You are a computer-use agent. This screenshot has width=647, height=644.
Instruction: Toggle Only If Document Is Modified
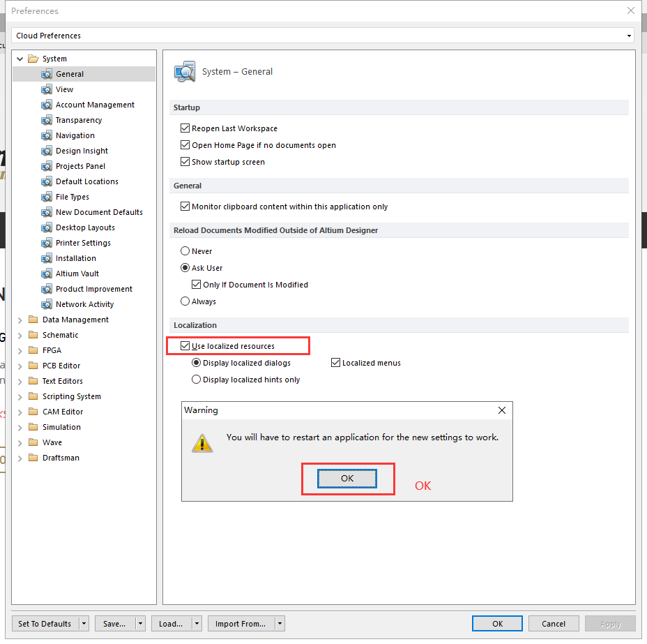(196, 285)
